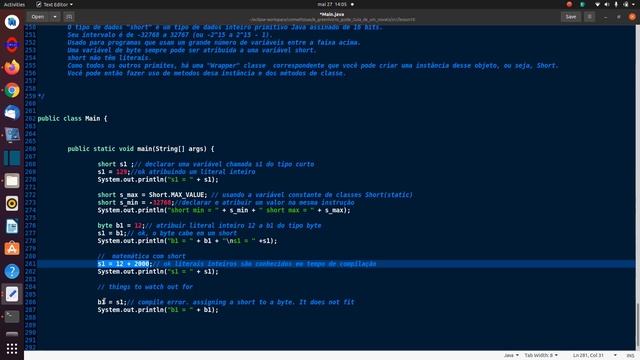Show Applications grid in dock

(x=12, y=348)
